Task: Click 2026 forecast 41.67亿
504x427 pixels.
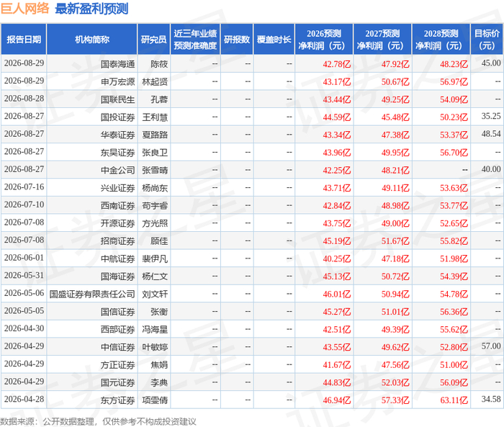Action: coord(337,364)
